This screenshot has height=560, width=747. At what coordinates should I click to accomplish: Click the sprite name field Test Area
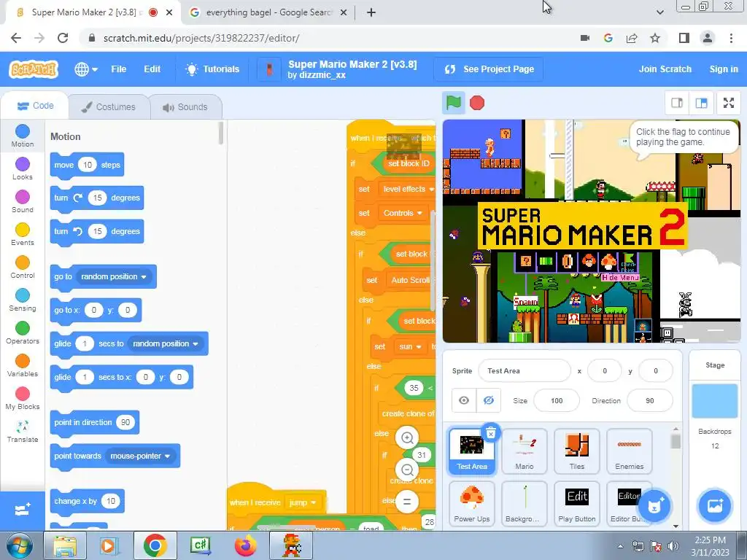coord(524,370)
